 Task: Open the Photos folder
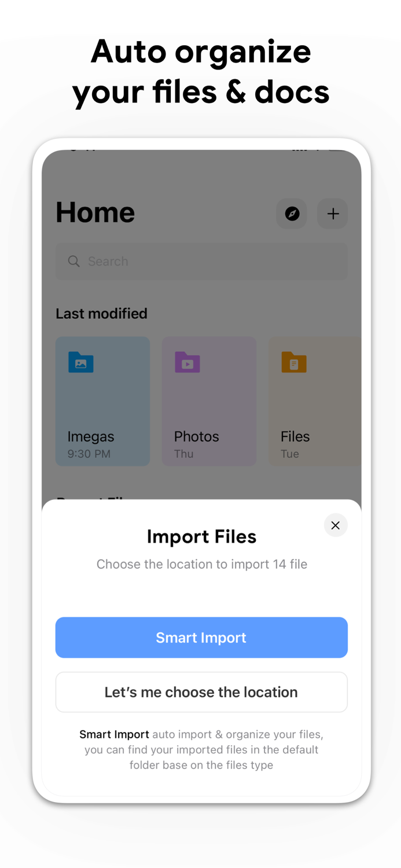pos(209,401)
